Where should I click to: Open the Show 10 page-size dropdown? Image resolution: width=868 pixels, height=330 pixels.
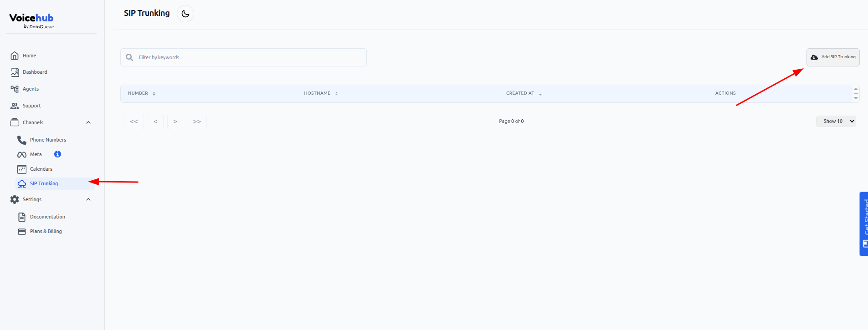point(836,122)
